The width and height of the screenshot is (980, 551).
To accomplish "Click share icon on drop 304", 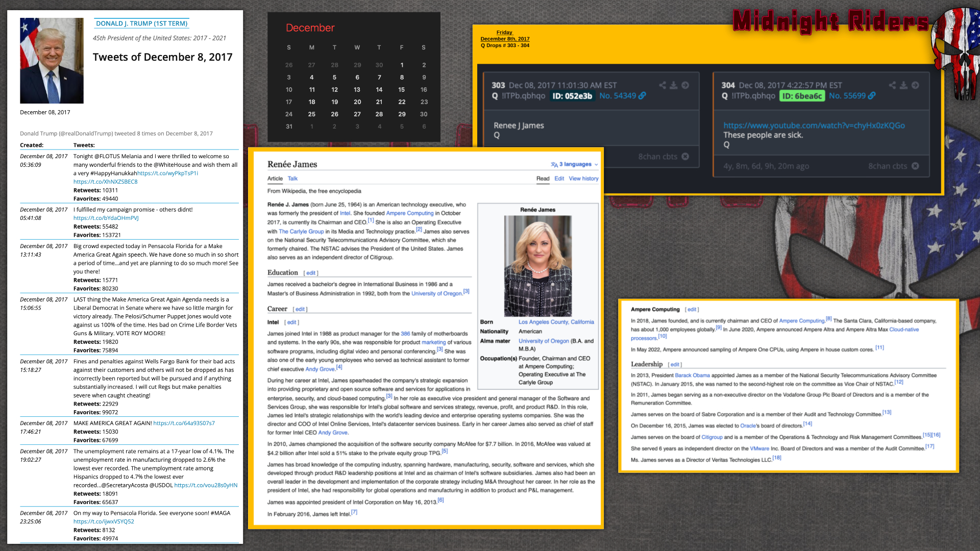I will coord(892,85).
